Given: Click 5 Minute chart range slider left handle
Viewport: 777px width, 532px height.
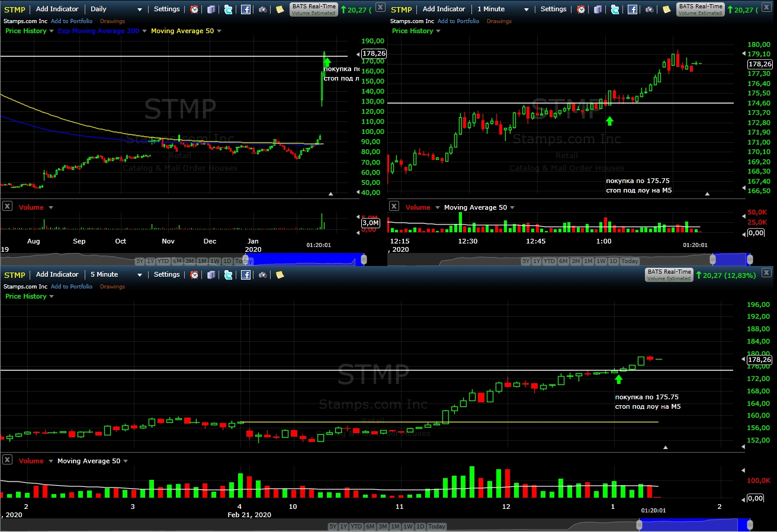Looking at the screenshot, I should [x=639, y=525].
